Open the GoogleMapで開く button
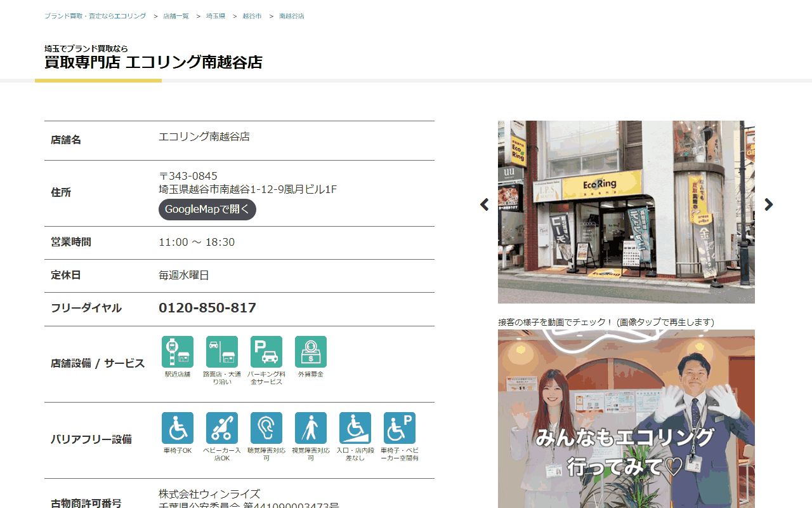812x508 pixels. tap(207, 210)
